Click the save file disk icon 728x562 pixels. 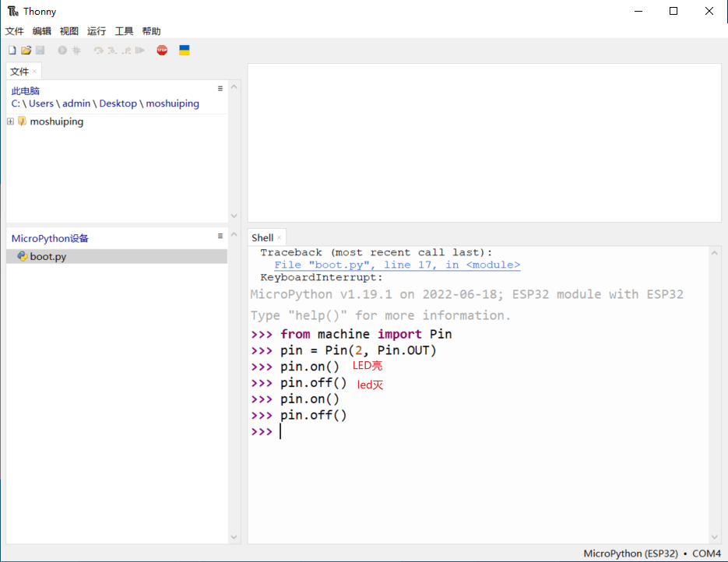pos(40,51)
